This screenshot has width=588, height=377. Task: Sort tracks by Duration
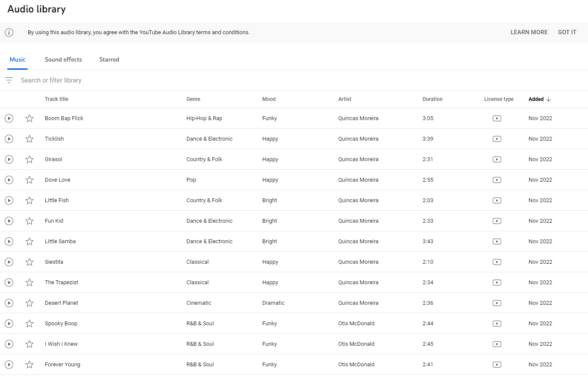pyautogui.click(x=432, y=99)
